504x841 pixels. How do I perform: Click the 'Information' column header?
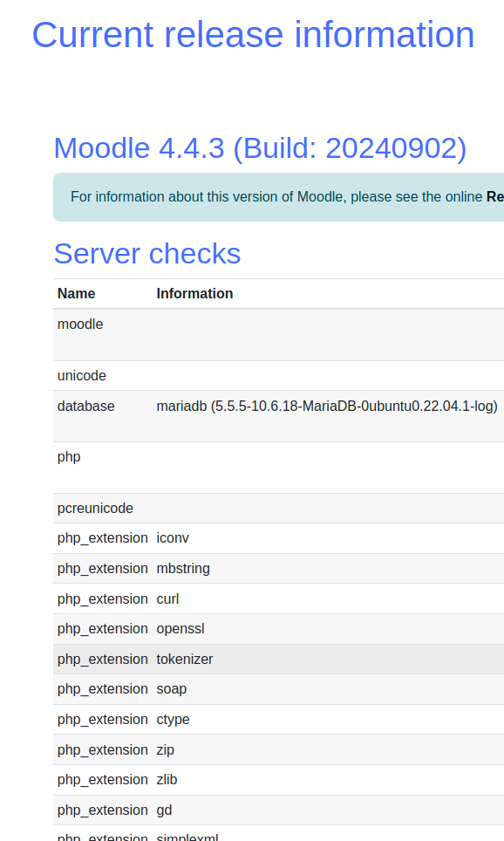(194, 293)
